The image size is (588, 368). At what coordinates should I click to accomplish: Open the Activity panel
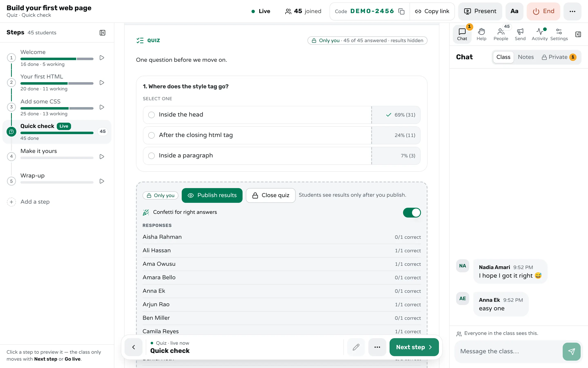[x=539, y=34]
